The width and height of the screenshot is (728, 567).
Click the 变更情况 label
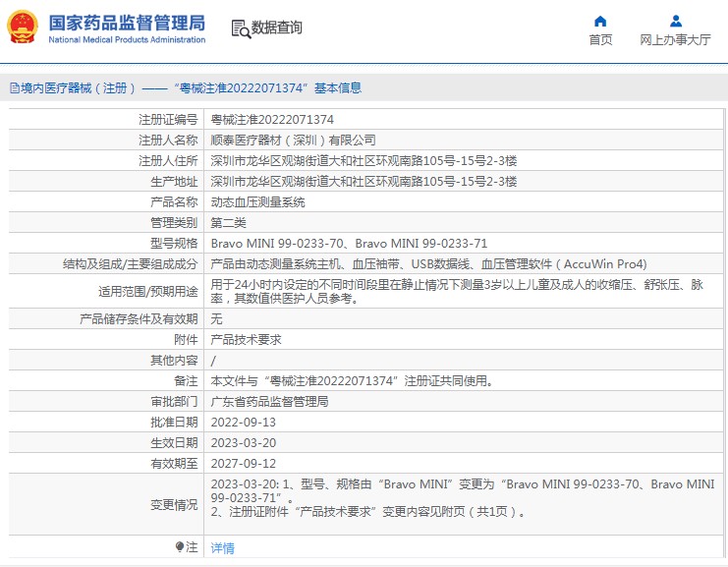click(174, 504)
